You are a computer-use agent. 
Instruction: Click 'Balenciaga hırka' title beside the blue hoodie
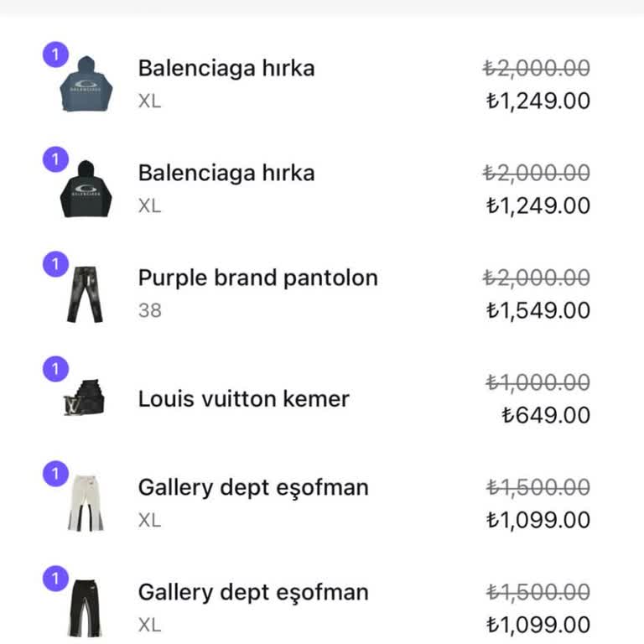click(226, 68)
